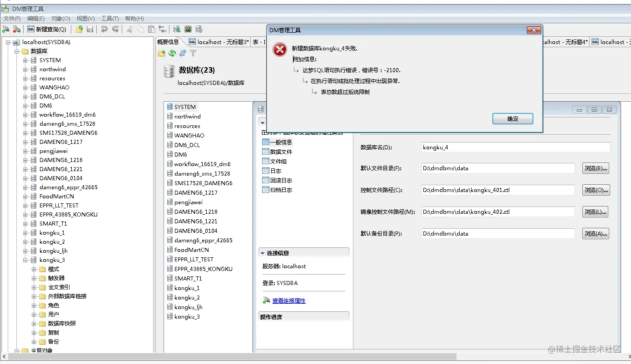This screenshot has width=631, height=364.
Task: Open the 对象(O) menu
Action: click(x=61, y=19)
